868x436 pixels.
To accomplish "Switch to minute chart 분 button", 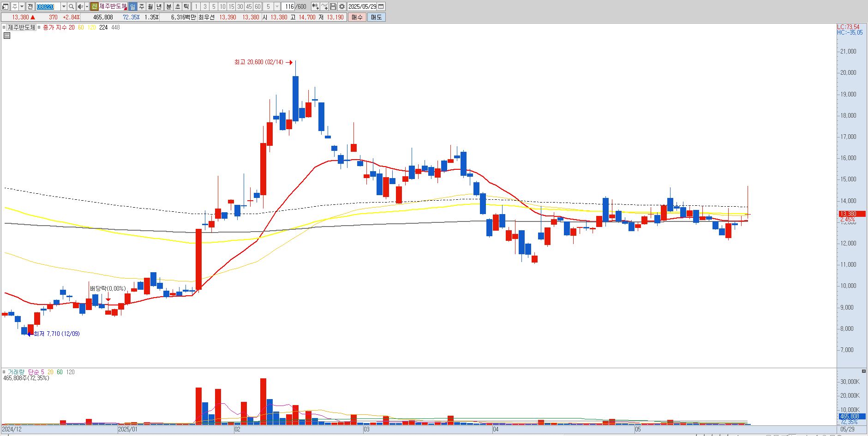I will (x=168, y=6).
